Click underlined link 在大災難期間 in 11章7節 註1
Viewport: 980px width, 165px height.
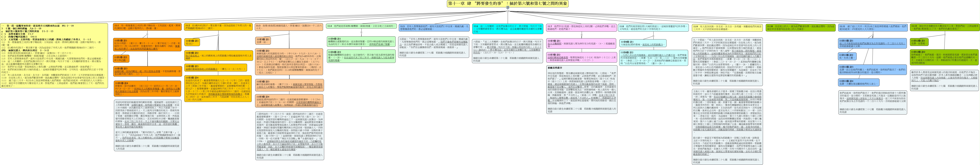[x=555, y=44]
